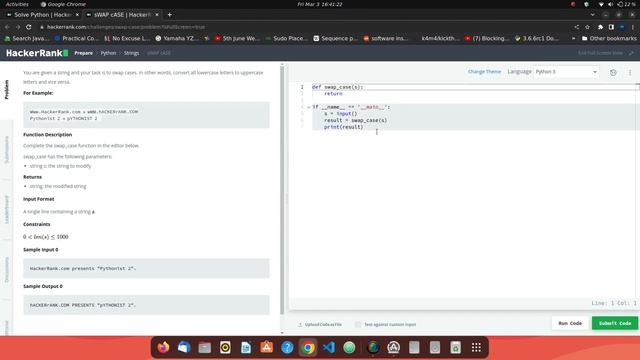The height and width of the screenshot is (360, 640).
Task: Click Exit Full Screen View link
Action: [x=600, y=53]
